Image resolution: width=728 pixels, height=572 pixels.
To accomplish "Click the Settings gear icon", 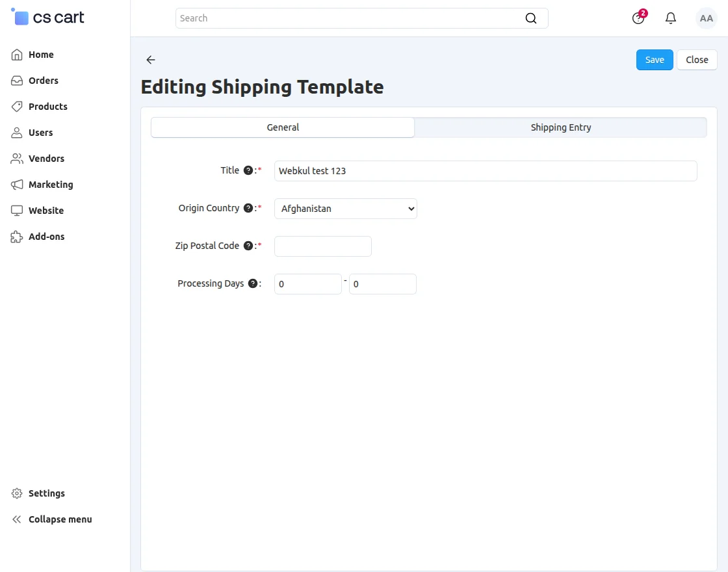I will point(17,493).
